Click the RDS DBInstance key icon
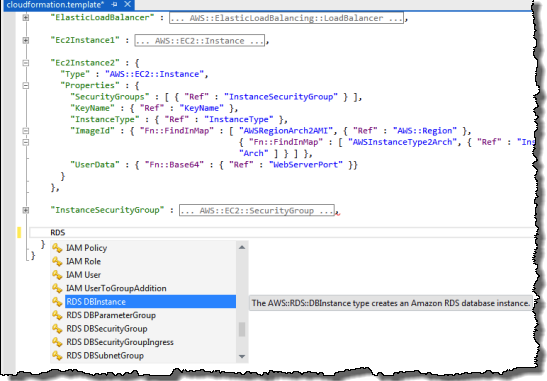The height and width of the screenshot is (381, 547). point(57,302)
